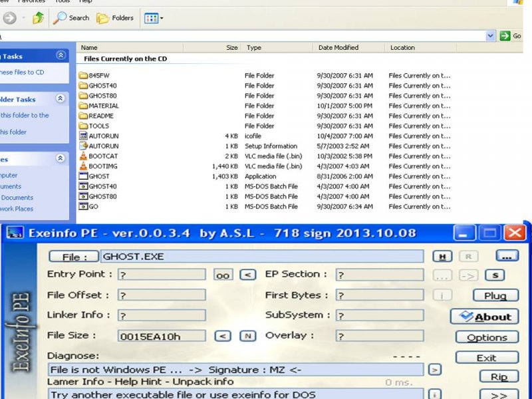Select the GHOST40 batch file icon
532x399 pixels.
pos(83,186)
